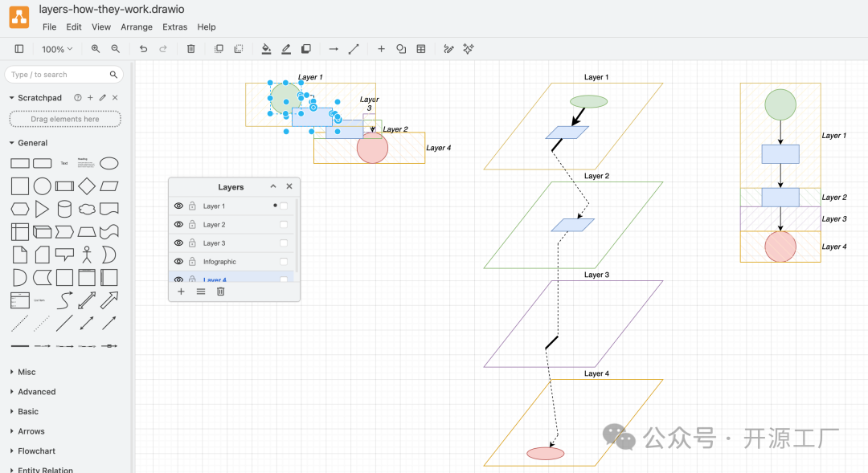Image resolution: width=868 pixels, height=473 pixels.
Task: Check the Infographic layer checkbox
Action: (x=282, y=261)
